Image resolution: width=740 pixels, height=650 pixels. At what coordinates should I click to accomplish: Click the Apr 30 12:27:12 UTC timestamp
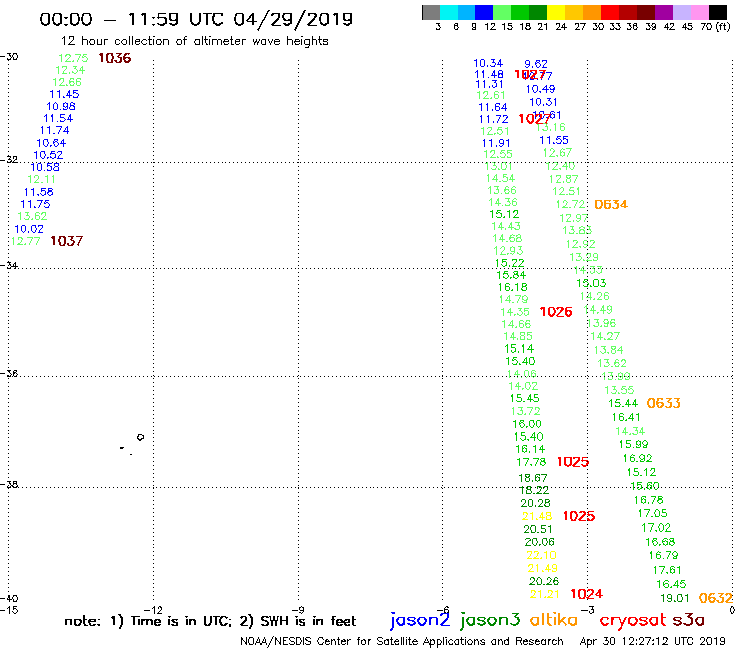point(652,641)
